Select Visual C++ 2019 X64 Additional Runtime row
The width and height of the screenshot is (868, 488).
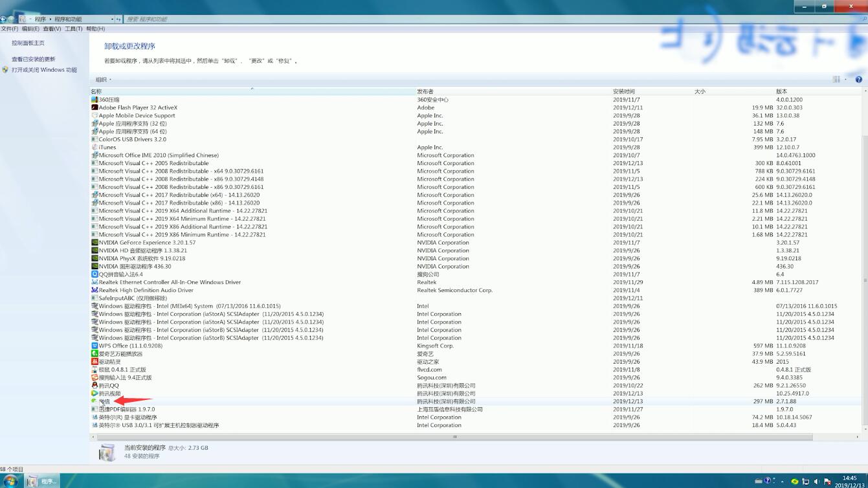point(476,211)
